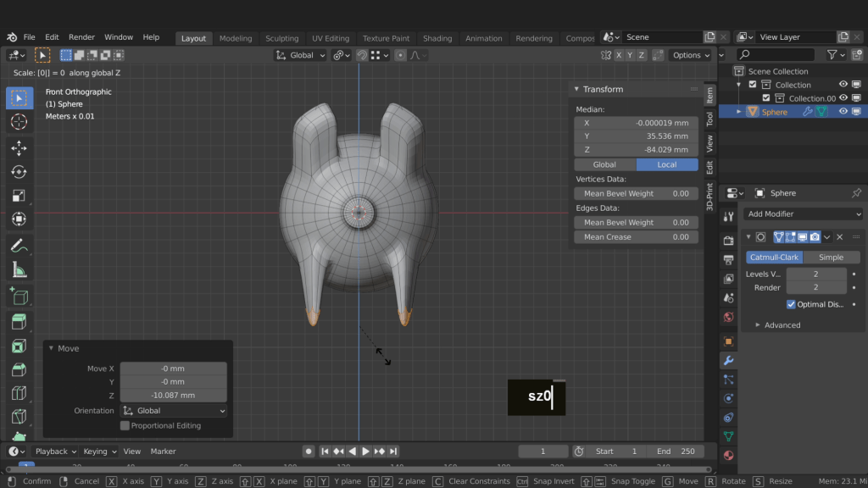Select the Annotate pencil tool

pos(19,246)
